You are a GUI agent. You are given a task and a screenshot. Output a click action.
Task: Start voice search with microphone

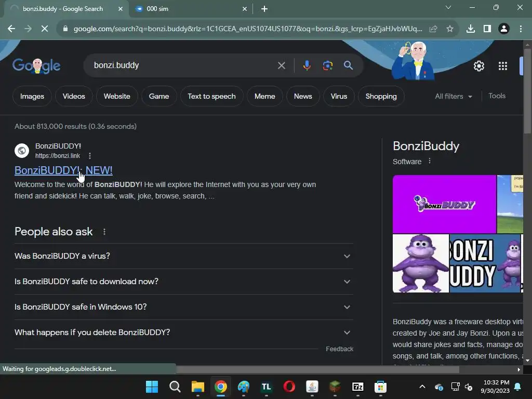pyautogui.click(x=307, y=65)
